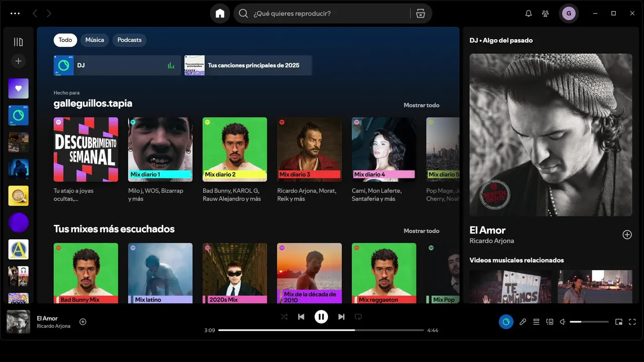This screenshot has height=362, width=644.
Task: Toggle shuffle
Action: (x=284, y=317)
